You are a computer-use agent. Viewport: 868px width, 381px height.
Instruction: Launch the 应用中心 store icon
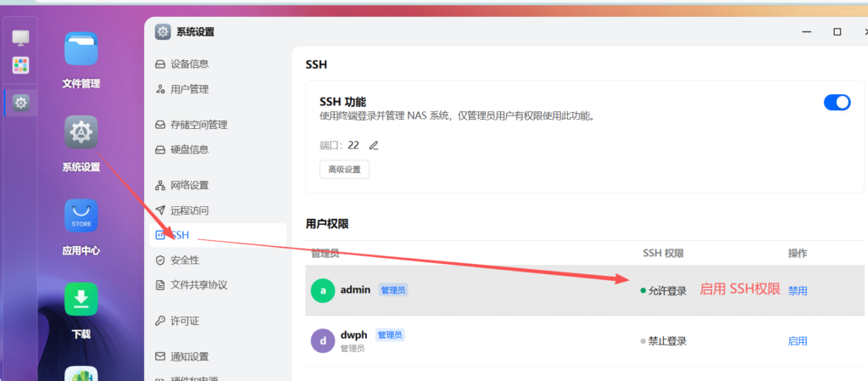pyautogui.click(x=81, y=216)
